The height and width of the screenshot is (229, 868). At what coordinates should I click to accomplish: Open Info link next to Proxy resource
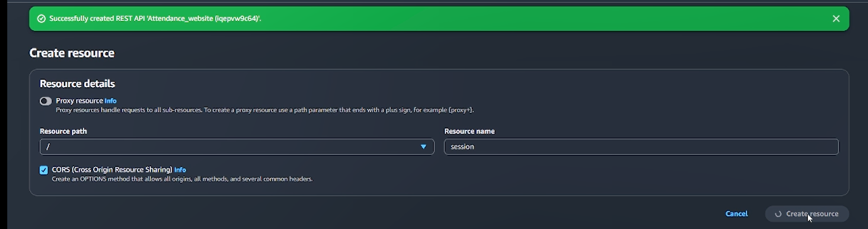tap(110, 101)
